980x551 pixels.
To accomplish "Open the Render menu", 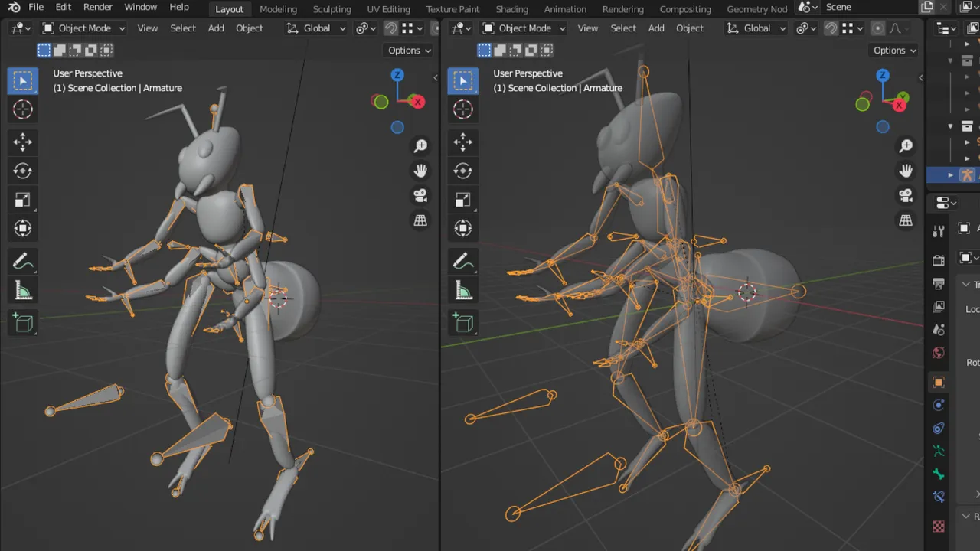I will [x=98, y=7].
